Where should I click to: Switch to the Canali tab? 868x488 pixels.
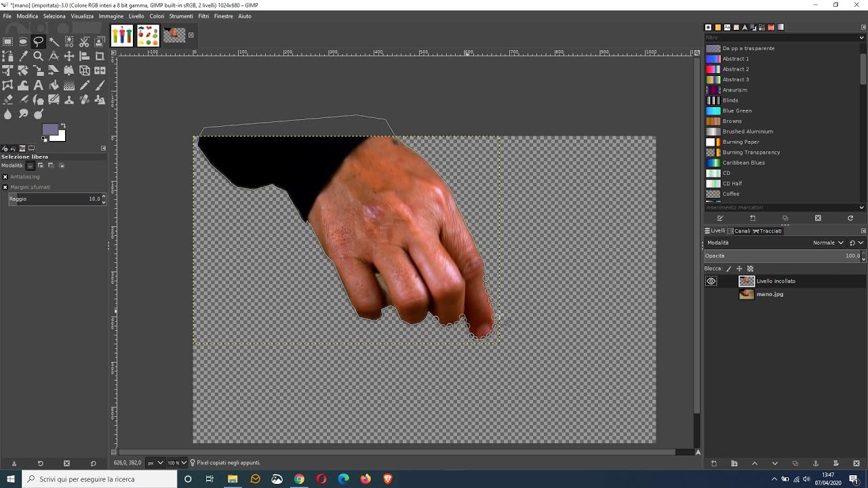739,231
